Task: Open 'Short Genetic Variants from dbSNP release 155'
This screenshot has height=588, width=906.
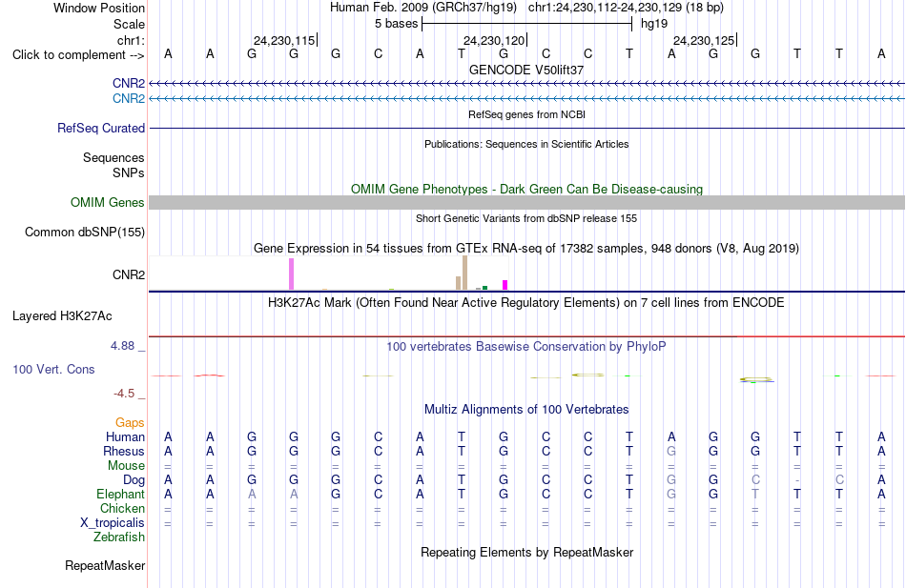Action: point(526,218)
